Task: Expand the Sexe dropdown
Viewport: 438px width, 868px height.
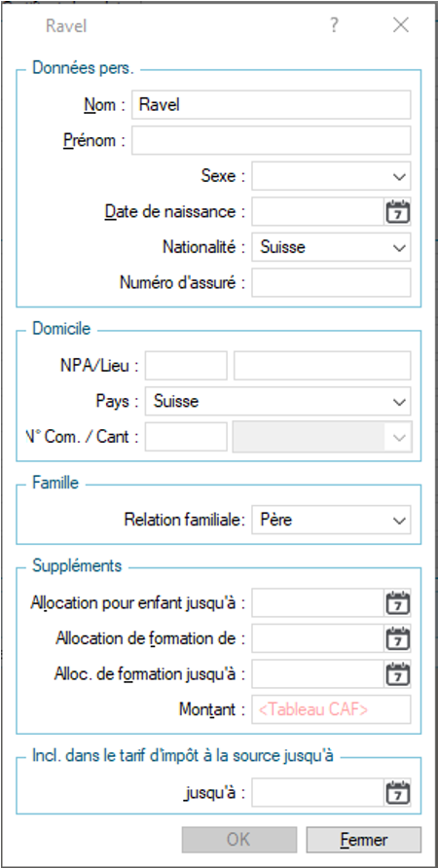Action: click(331, 176)
